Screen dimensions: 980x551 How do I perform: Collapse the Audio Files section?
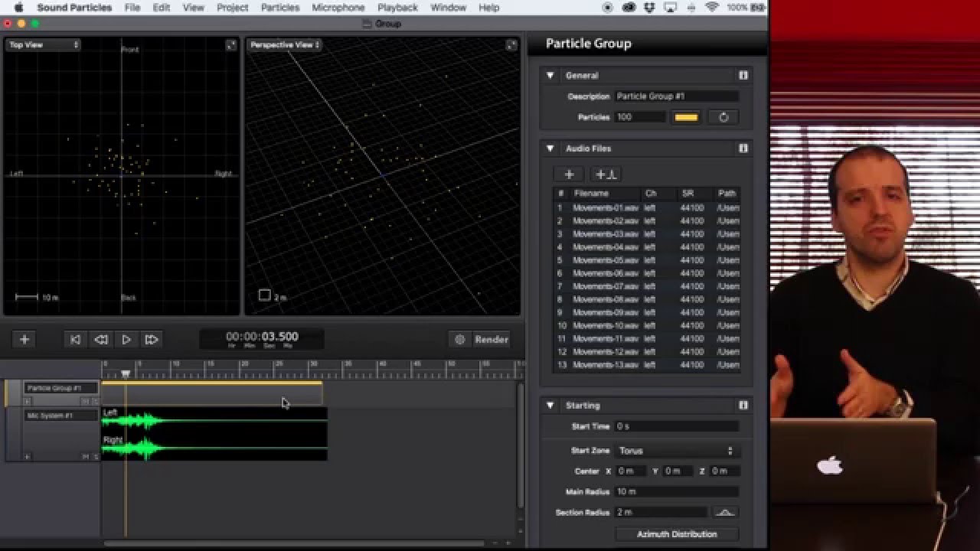(x=550, y=148)
